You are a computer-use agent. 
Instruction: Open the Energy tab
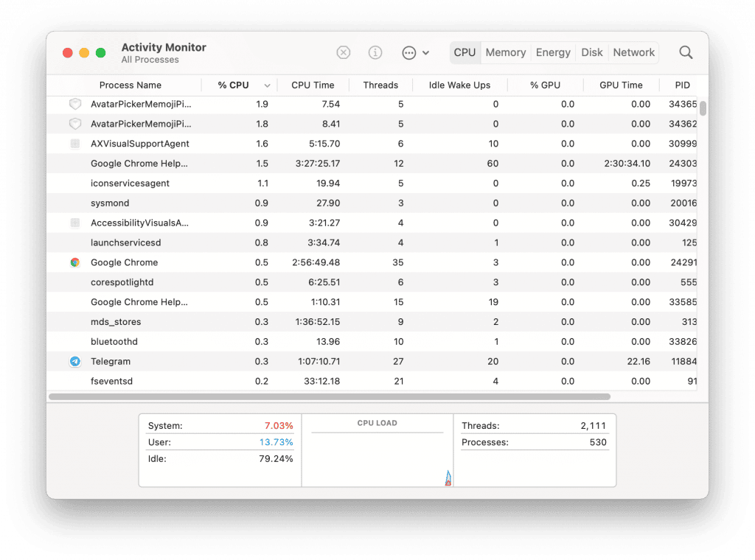[x=553, y=52]
